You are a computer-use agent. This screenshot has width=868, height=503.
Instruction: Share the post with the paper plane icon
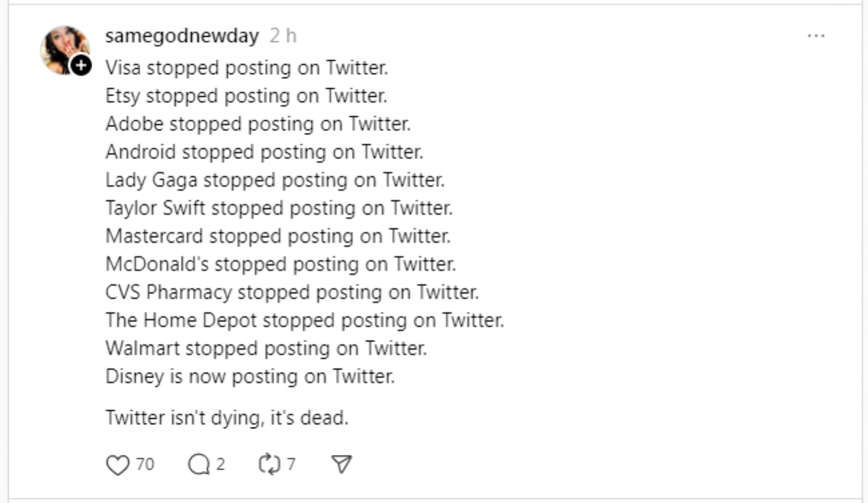[x=342, y=465]
